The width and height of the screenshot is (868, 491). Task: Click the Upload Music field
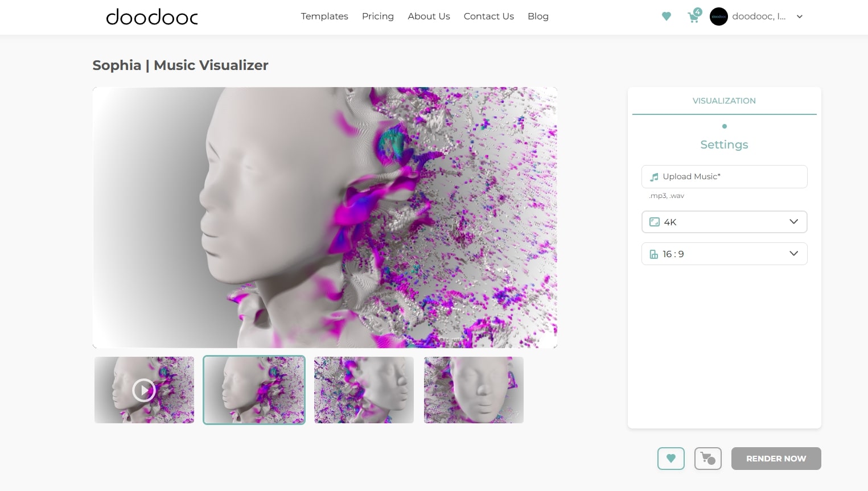click(x=724, y=176)
